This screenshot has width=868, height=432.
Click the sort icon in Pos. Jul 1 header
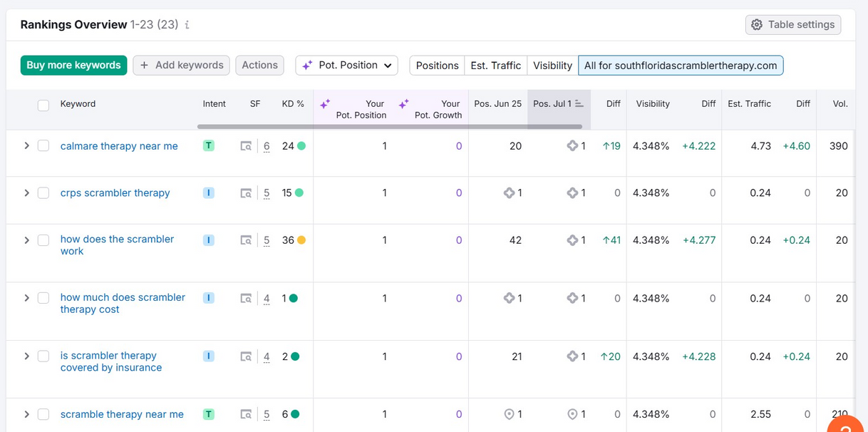pyautogui.click(x=579, y=104)
